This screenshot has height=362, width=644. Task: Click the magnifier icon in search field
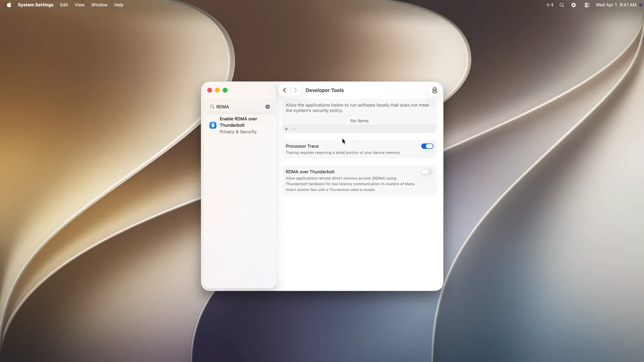coord(212,107)
